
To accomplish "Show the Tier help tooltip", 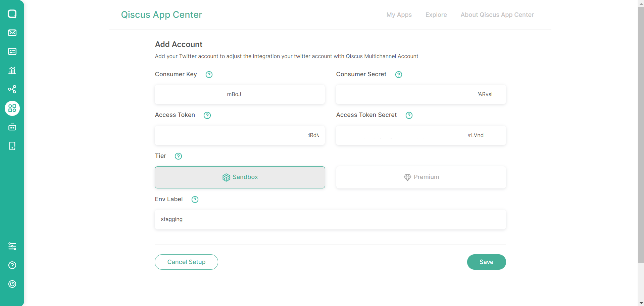I will coord(178,156).
